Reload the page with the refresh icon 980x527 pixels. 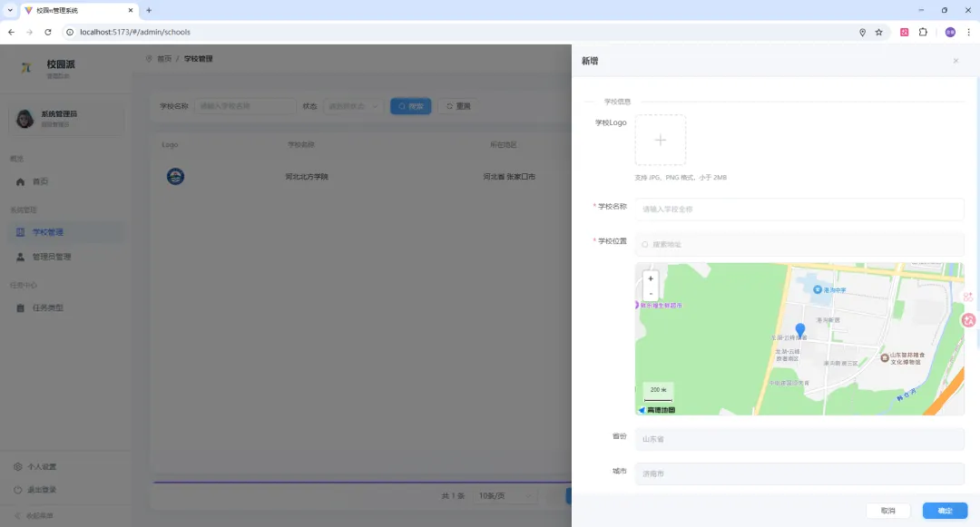point(47,32)
